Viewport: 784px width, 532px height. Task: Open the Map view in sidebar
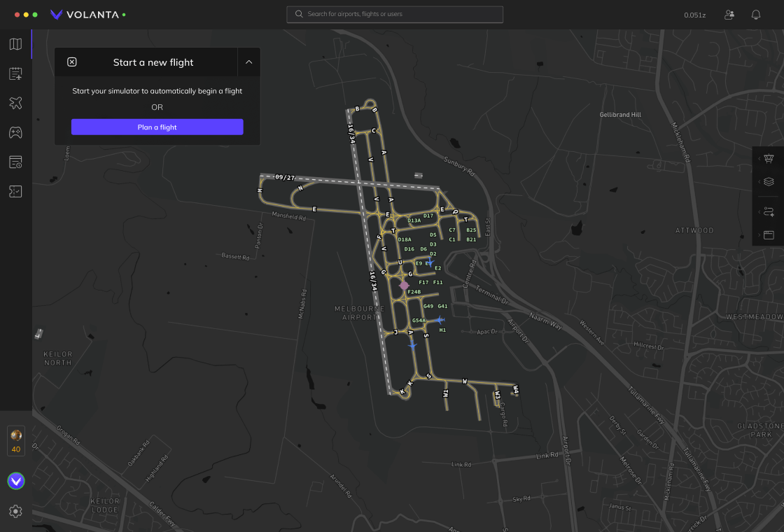pyautogui.click(x=15, y=45)
